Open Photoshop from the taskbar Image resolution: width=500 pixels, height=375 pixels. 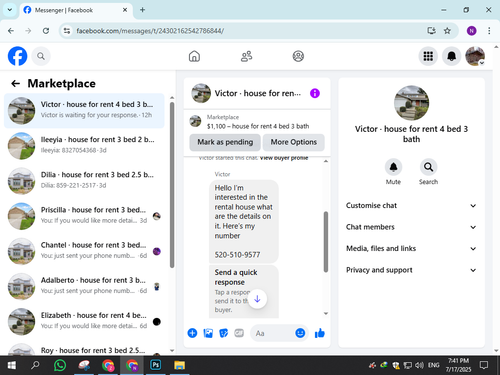click(156, 365)
